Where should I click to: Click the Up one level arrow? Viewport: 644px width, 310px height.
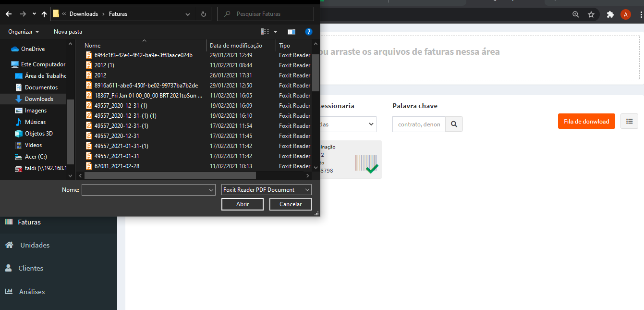(x=44, y=14)
